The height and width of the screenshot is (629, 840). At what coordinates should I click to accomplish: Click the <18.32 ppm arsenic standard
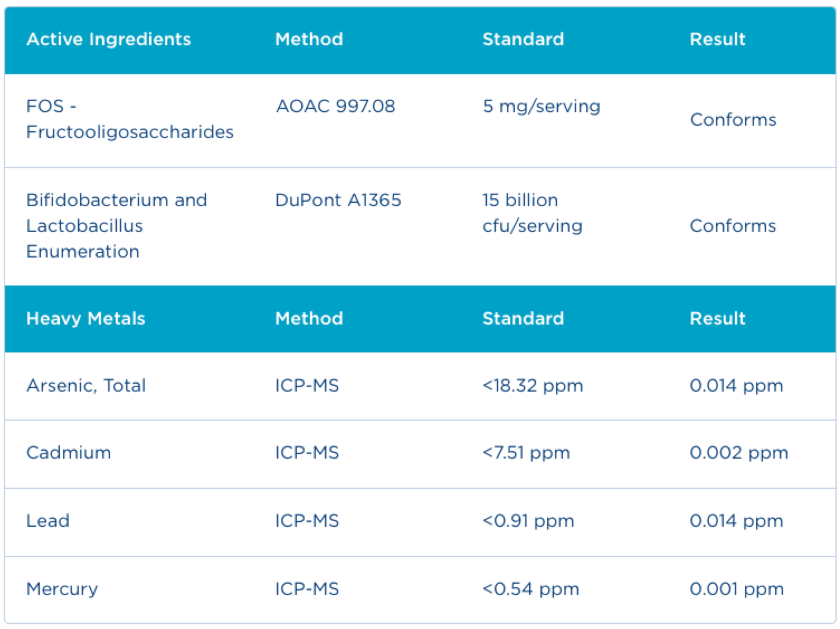click(x=533, y=385)
